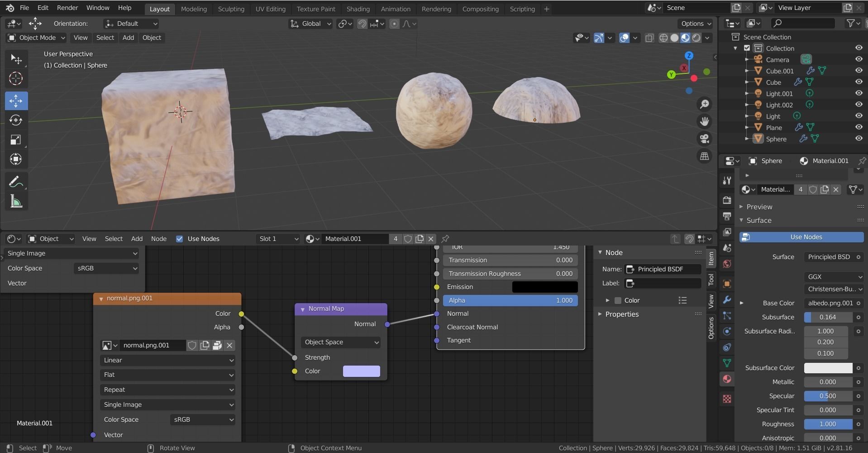Open the Orientation dropdown set to Default
The height and width of the screenshot is (453, 868).
[x=130, y=24]
